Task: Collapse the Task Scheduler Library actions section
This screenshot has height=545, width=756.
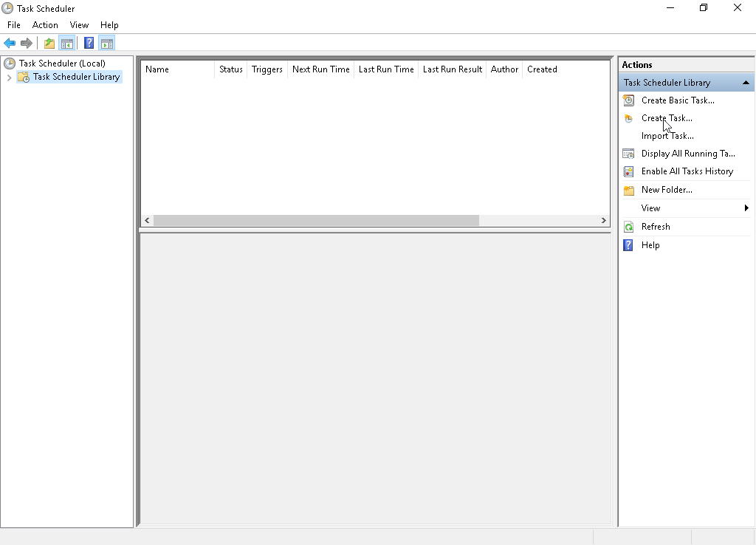Action: click(746, 83)
